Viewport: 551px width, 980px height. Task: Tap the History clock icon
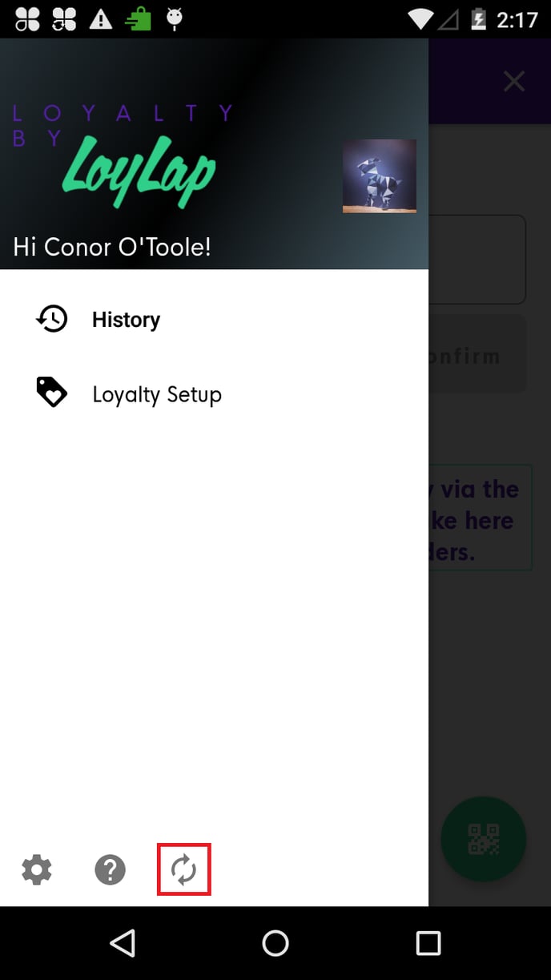(52, 320)
